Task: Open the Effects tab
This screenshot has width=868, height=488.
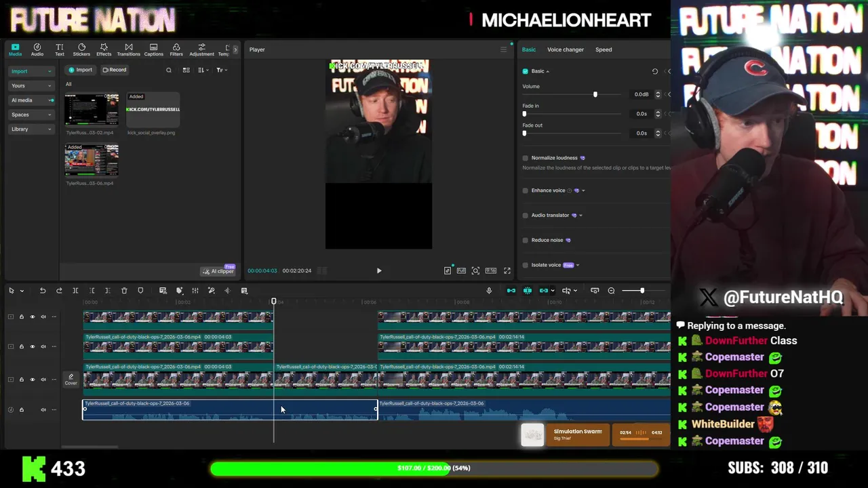Action: pyautogui.click(x=104, y=49)
